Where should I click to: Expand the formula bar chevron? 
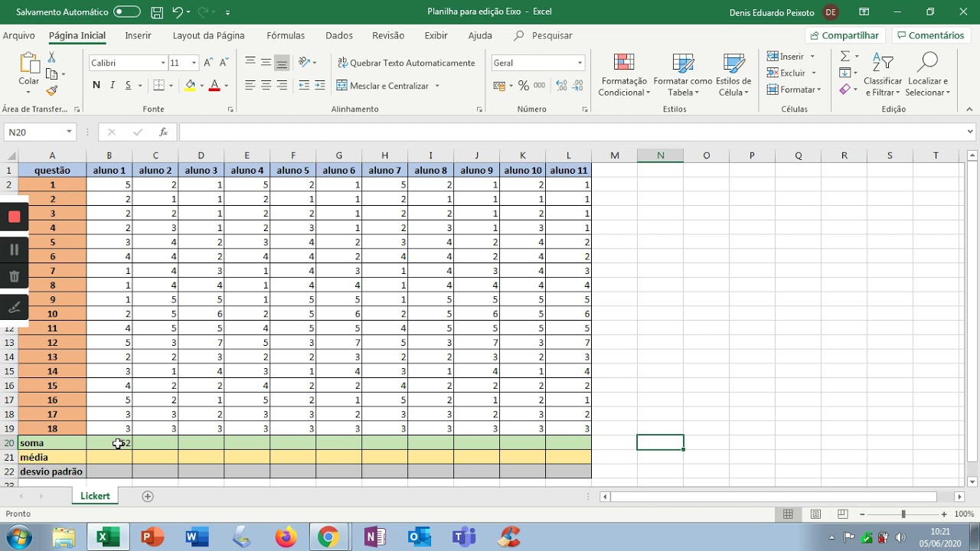[x=971, y=132]
